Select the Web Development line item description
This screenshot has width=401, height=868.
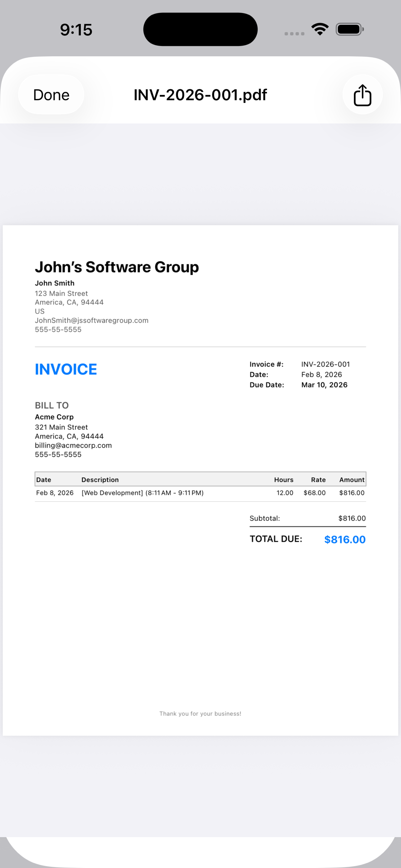pyautogui.click(x=142, y=493)
